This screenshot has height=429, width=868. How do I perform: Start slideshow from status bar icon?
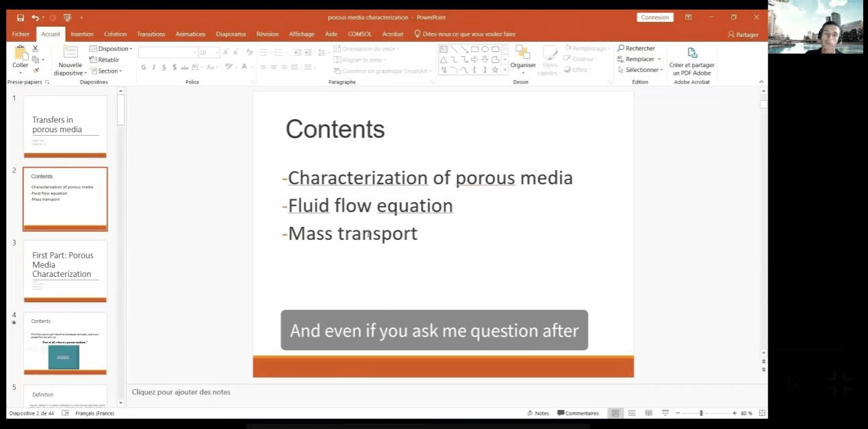[x=664, y=413]
